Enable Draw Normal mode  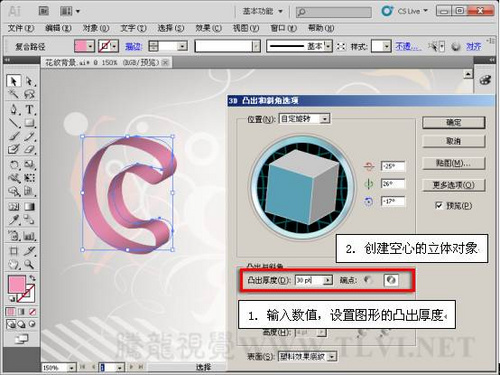pos(11,324)
